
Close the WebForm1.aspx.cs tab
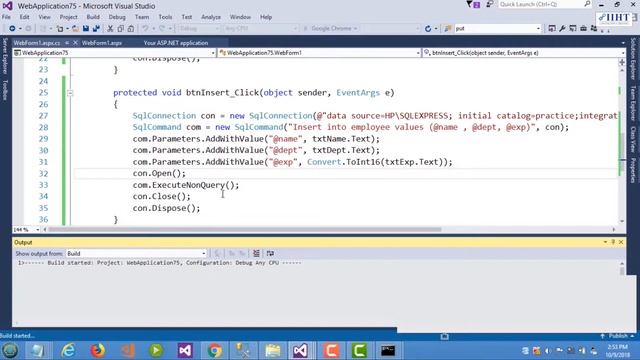tap(76, 43)
